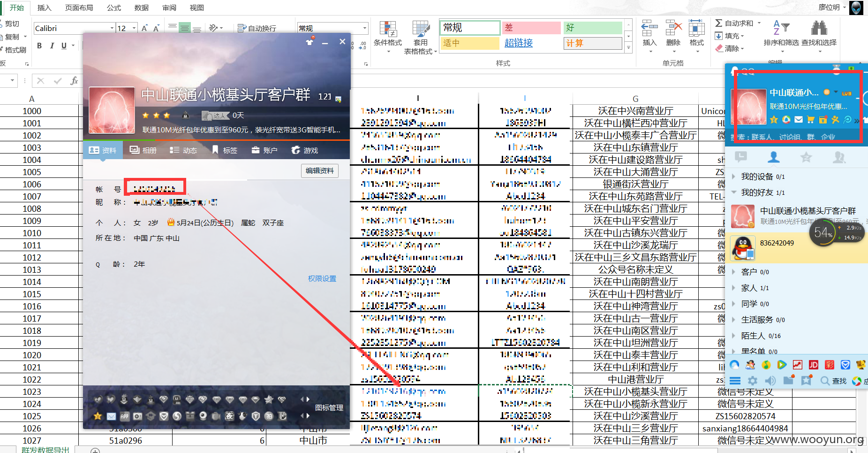
Task: Open 套用表格格式 table format menu
Action: click(420, 38)
